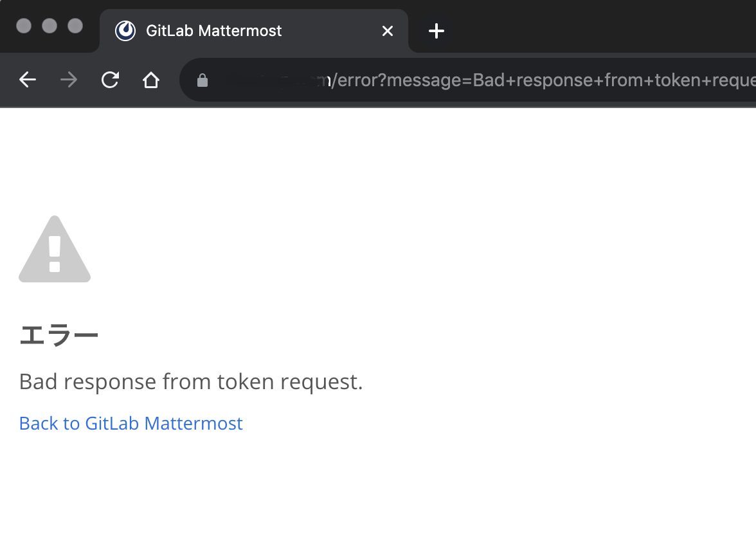The image size is (756, 539).
Task: Close the GitLab Mattermost tab
Action: pos(388,31)
